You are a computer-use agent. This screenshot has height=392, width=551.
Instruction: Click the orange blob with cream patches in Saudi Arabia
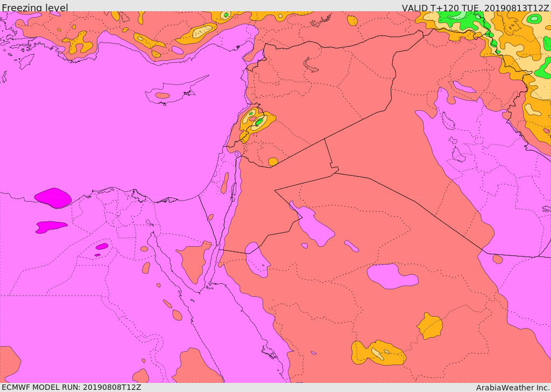click(378, 352)
